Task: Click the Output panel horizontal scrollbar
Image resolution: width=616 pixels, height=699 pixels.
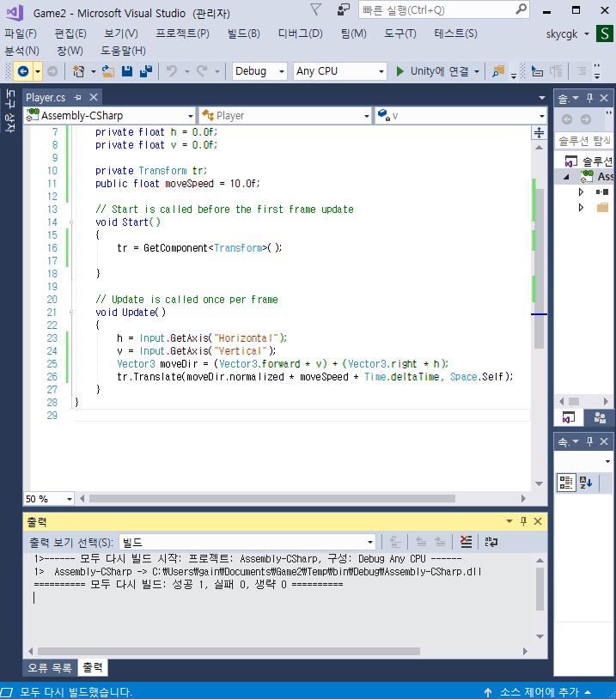Action: (229, 651)
